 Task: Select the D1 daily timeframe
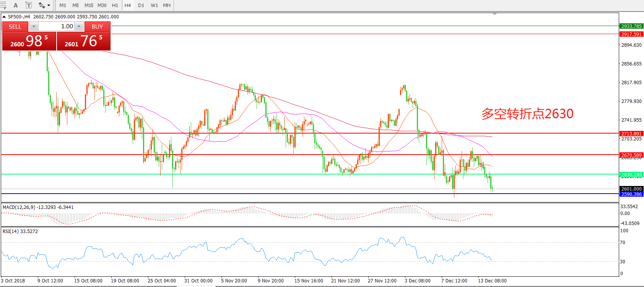[141, 5]
